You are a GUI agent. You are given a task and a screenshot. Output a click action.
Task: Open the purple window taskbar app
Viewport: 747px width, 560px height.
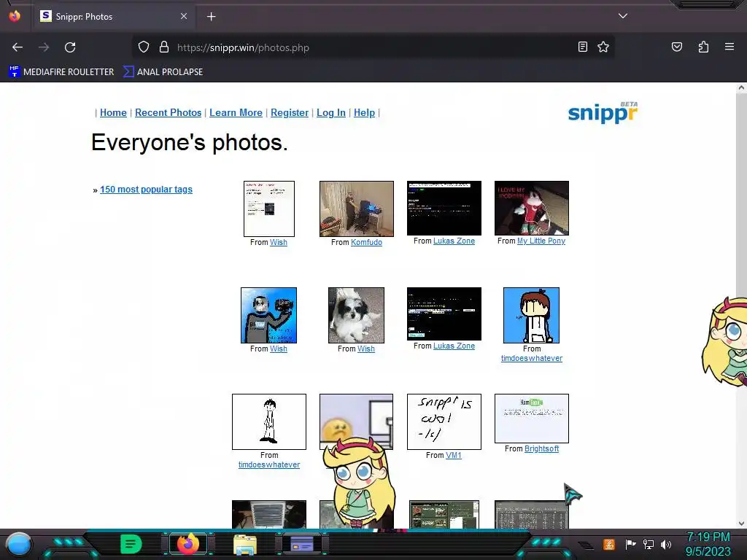tap(302, 544)
